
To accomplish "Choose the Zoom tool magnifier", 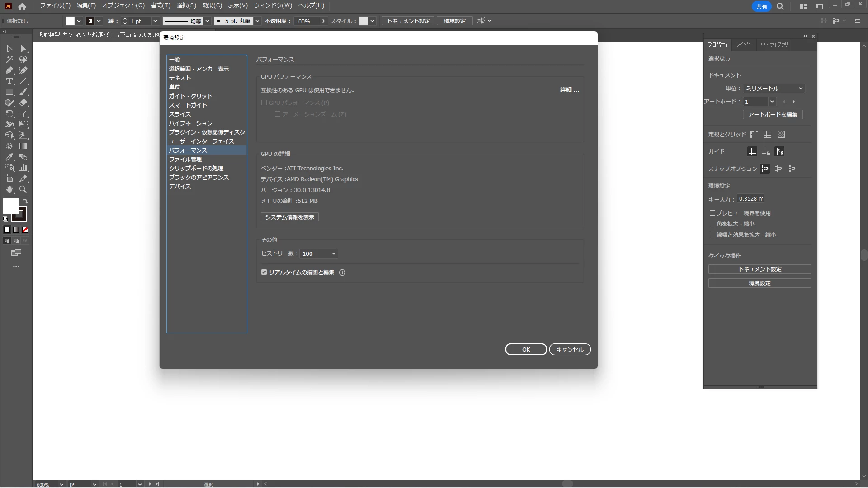I will [23, 190].
